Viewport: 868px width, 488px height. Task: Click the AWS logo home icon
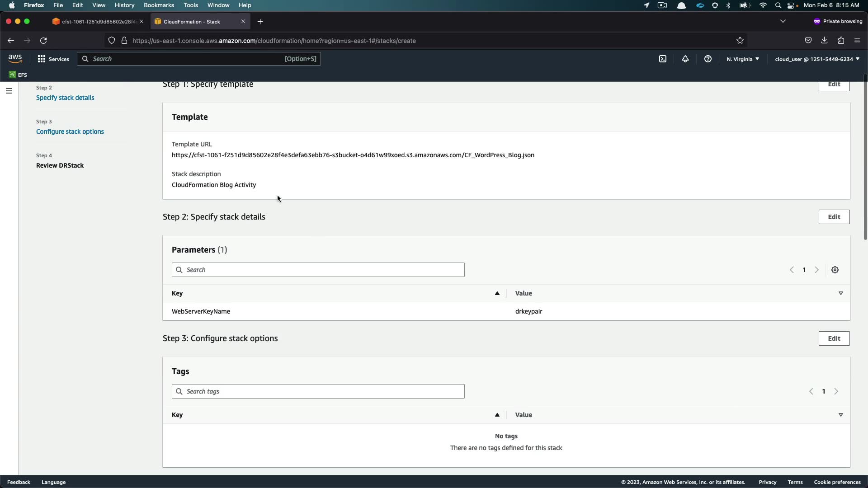[15, 59]
